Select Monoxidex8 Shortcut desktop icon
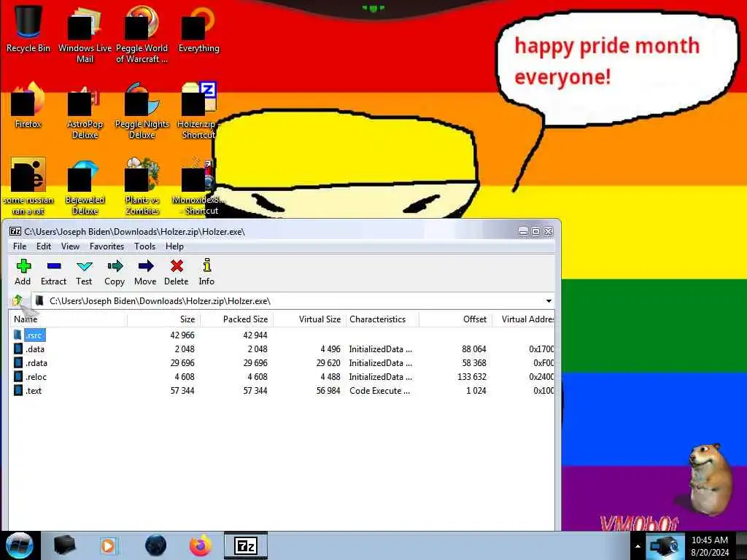This screenshot has width=747, height=560. (x=197, y=186)
